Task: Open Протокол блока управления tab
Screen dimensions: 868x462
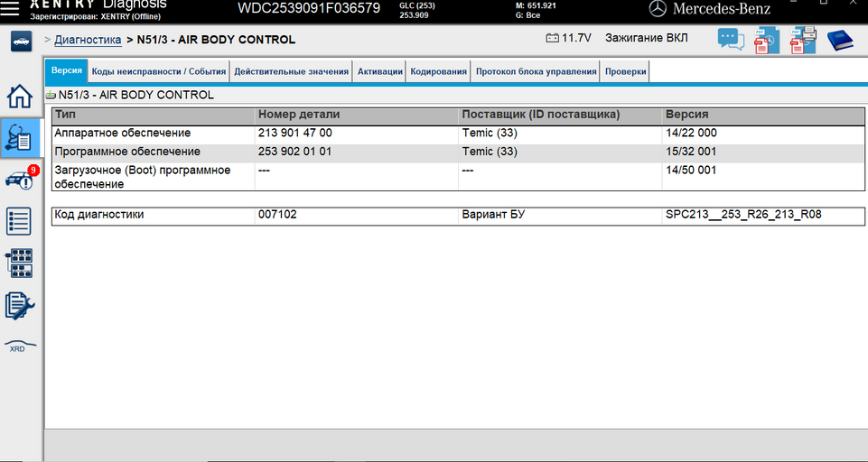Action: coord(536,71)
